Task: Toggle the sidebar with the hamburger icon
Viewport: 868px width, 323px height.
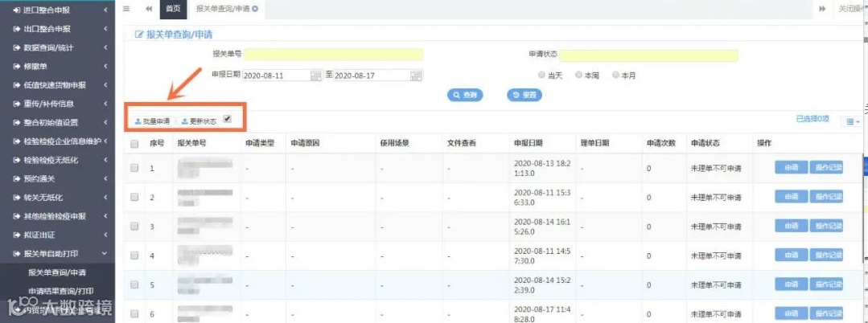Action: pos(126,8)
